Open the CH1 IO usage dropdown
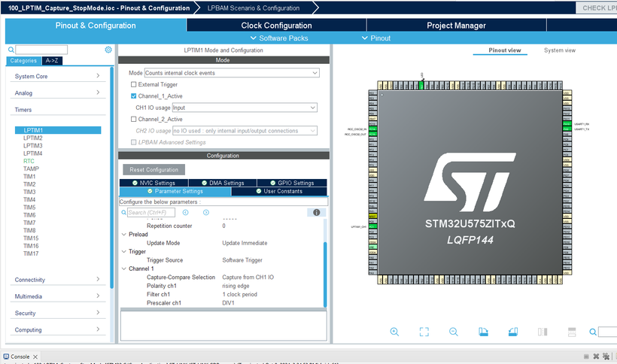Viewport: 617px width, 364px height. click(245, 108)
